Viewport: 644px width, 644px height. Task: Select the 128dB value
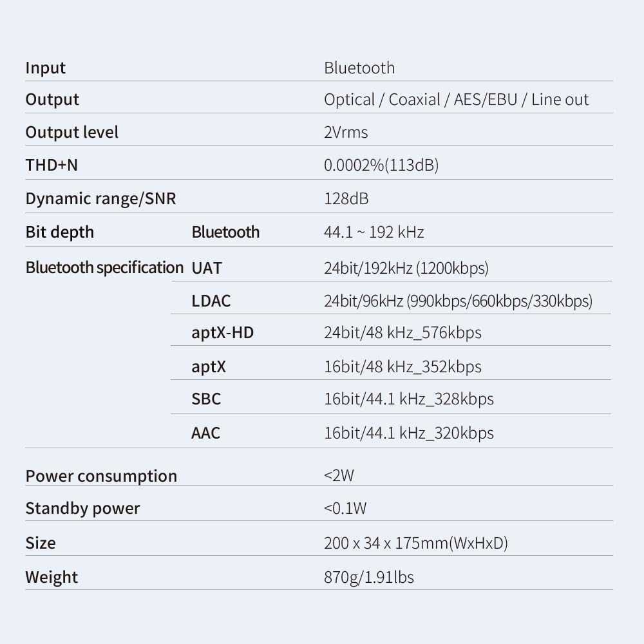click(x=346, y=199)
